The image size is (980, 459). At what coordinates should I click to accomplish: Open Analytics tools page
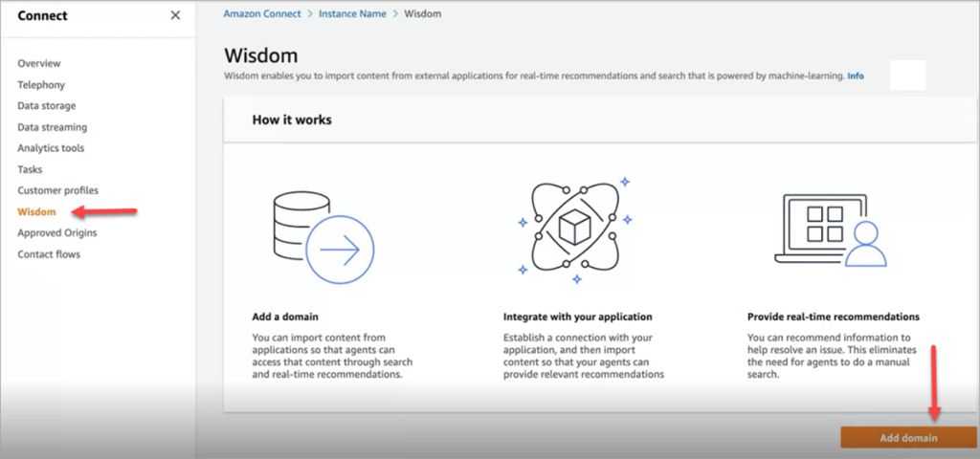tap(51, 148)
